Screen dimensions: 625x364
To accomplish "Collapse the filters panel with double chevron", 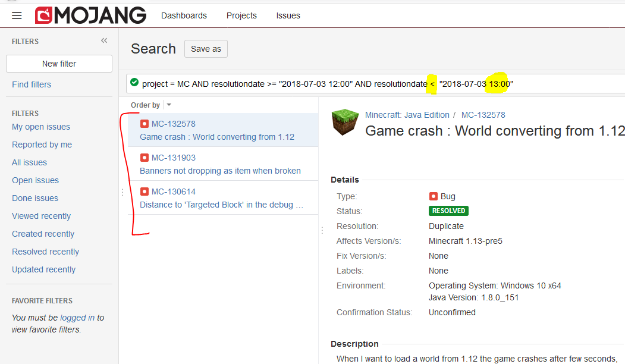I will coord(104,40).
